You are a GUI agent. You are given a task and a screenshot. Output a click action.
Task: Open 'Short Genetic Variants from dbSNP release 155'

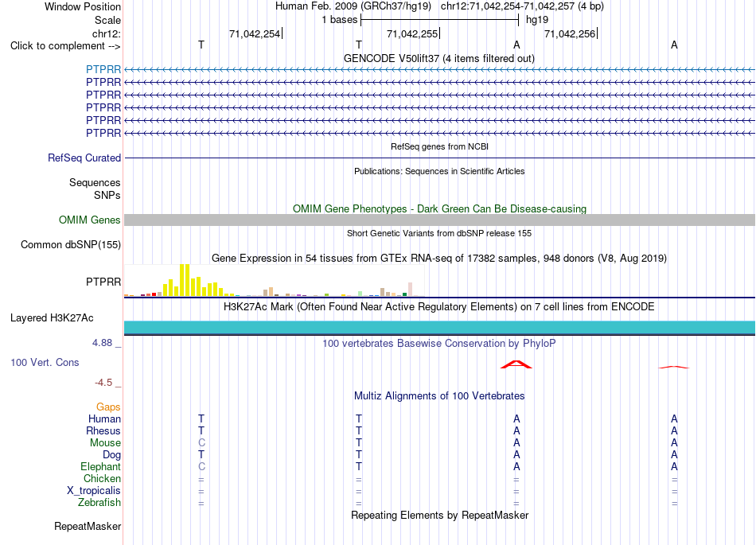point(439,233)
